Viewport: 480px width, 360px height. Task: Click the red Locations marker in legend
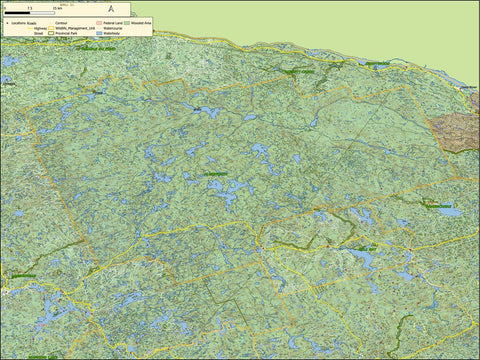point(7,23)
